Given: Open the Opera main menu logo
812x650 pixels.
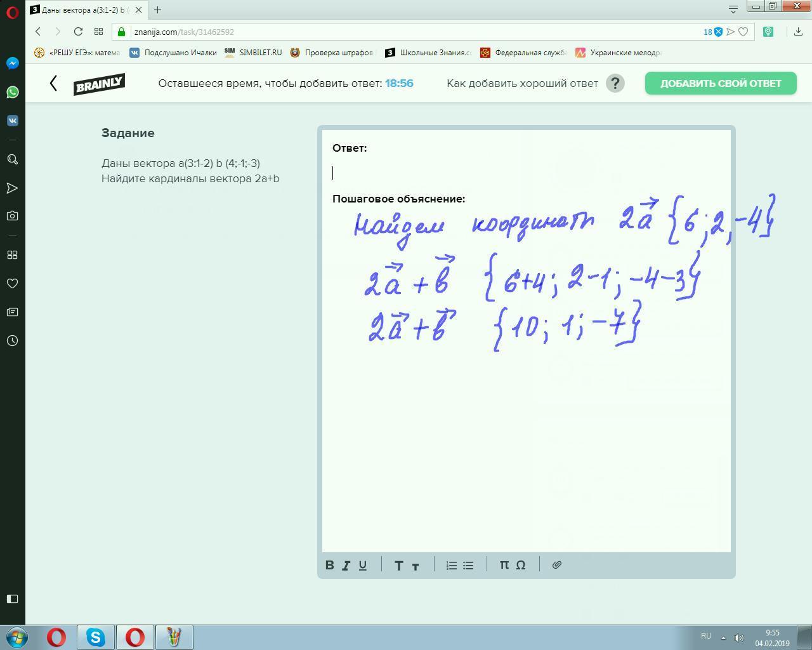Looking at the screenshot, I should click(x=13, y=11).
